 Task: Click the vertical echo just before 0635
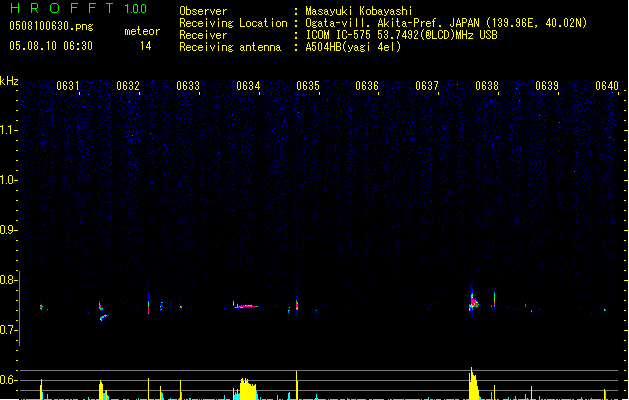point(297,305)
